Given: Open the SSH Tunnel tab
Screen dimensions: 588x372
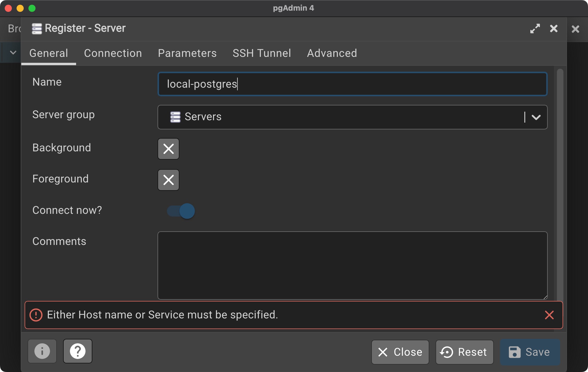Looking at the screenshot, I should pos(262,53).
